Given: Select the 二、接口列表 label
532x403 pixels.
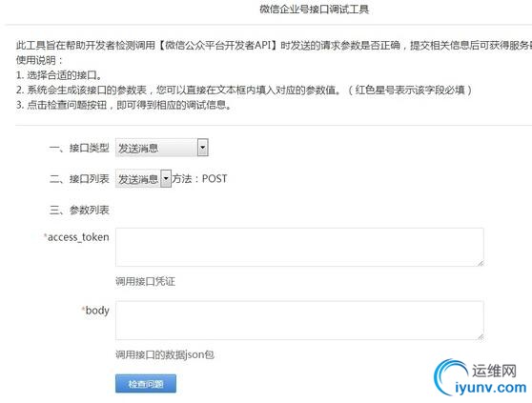Looking at the screenshot, I should 79,178.
